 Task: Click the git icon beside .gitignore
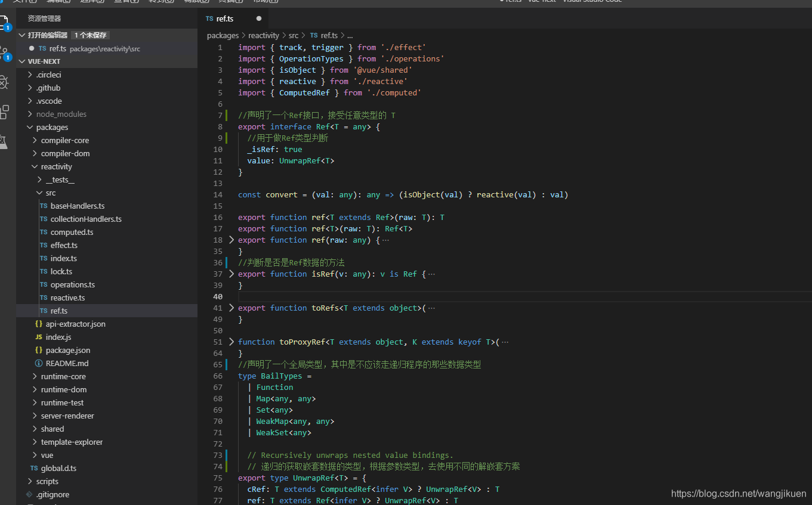coord(29,494)
